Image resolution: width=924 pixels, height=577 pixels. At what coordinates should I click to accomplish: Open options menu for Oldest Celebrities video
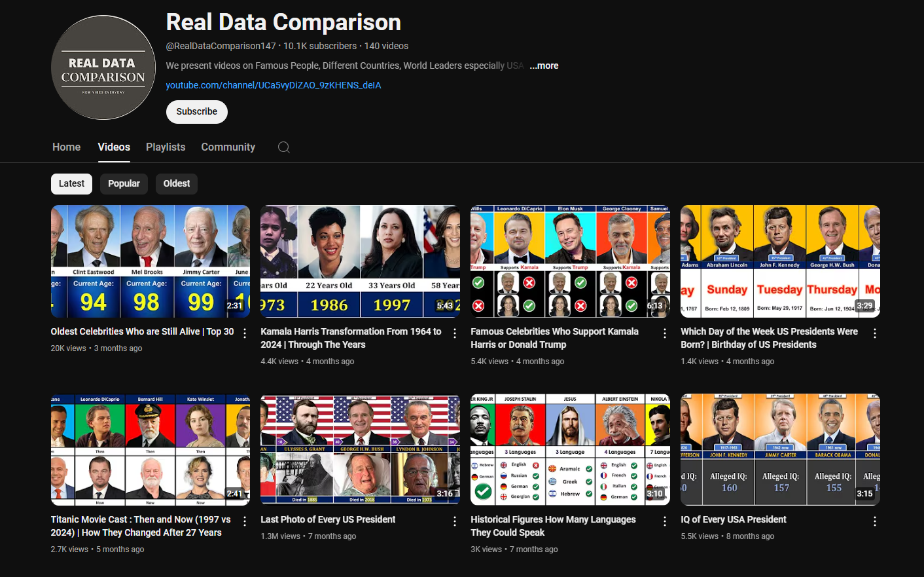click(x=245, y=333)
